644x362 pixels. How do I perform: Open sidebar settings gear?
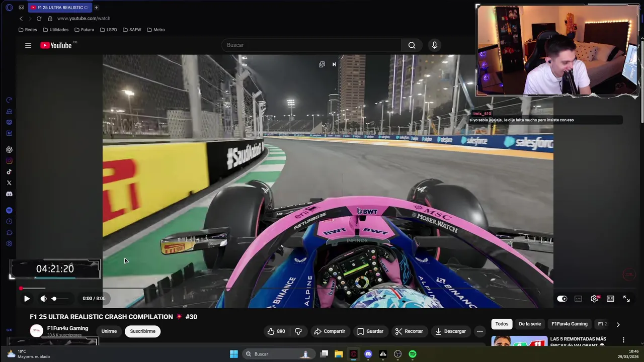point(9,244)
